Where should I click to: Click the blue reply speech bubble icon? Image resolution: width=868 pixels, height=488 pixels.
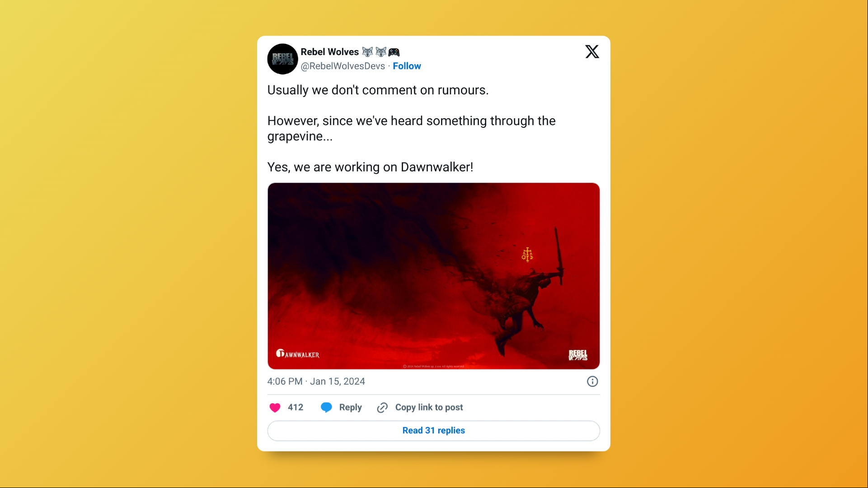(x=326, y=408)
